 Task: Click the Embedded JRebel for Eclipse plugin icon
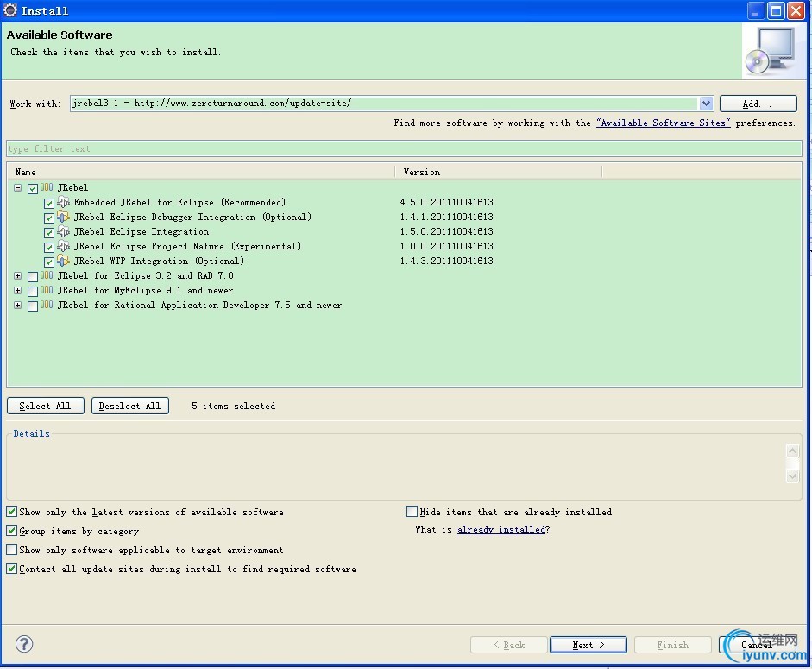coord(63,202)
